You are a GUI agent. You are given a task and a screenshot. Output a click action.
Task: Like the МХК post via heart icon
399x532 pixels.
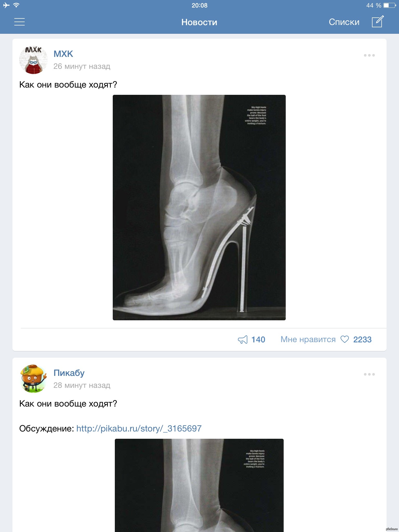[344, 339]
